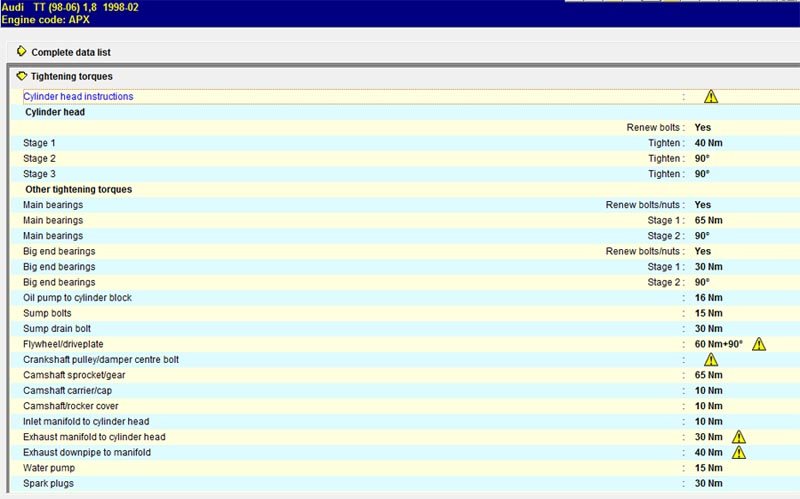
Task: Click the Spark plugs 30 Nm value
Action: click(x=708, y=484)
